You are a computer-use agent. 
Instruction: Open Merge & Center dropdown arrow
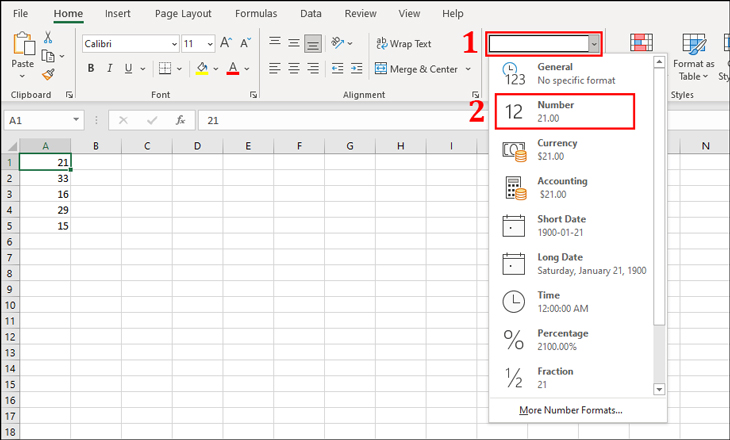(x=468, y=69)
